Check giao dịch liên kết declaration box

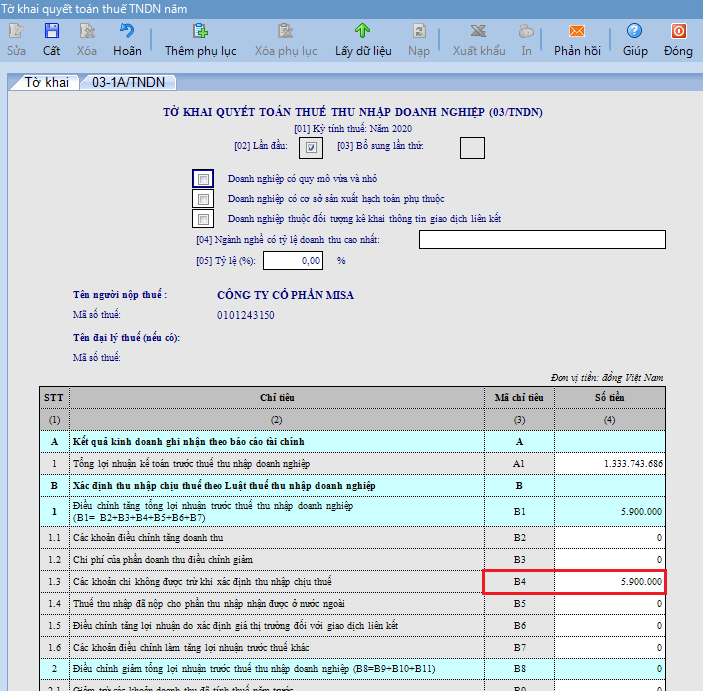[203, 219]
